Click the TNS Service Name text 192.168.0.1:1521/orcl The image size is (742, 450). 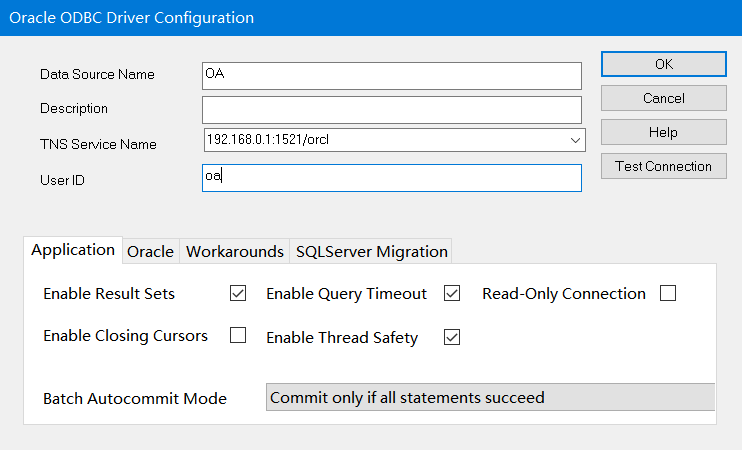pyautogui.click(x=268, y=140)
